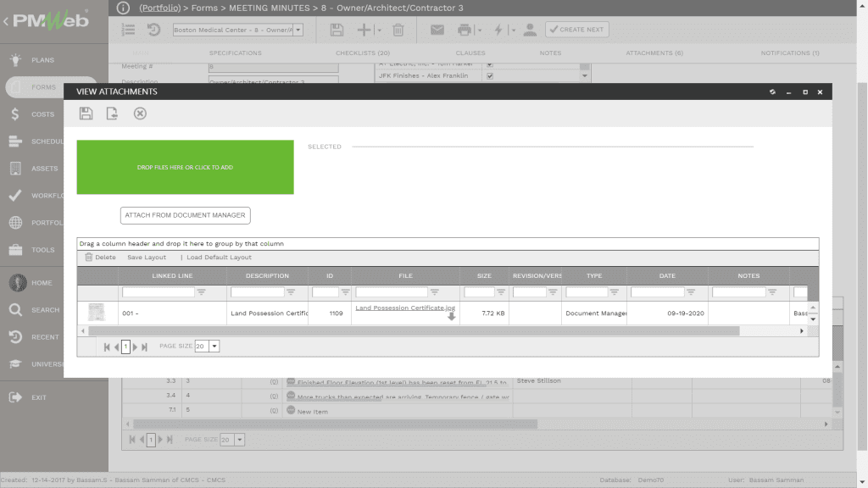The width and height of the screenshot is (868, 488).
Task: Sort by the Size column header
Action: pos(484,275)
